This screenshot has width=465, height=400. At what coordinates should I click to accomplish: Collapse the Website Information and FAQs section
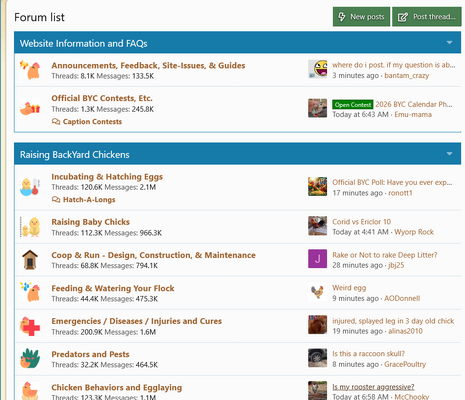click(449, 43)
